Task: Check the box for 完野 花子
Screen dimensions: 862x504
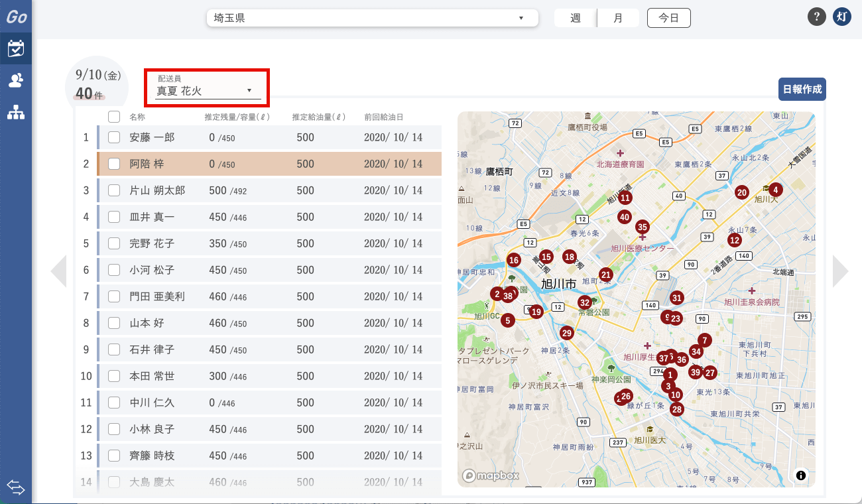Action: click(114, 243)
